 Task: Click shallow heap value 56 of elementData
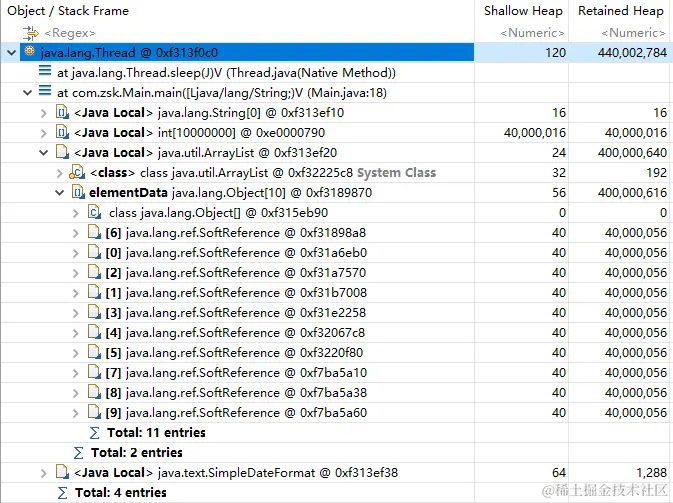559,193
